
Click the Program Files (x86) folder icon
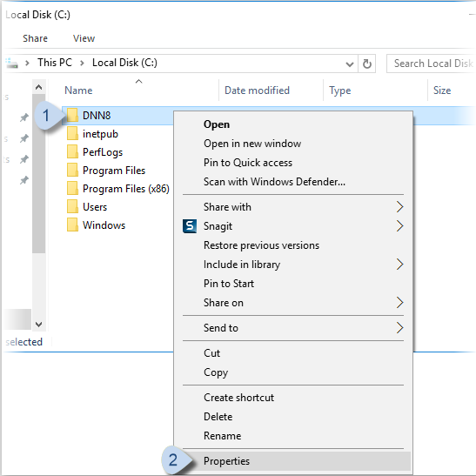coord(72,189)
